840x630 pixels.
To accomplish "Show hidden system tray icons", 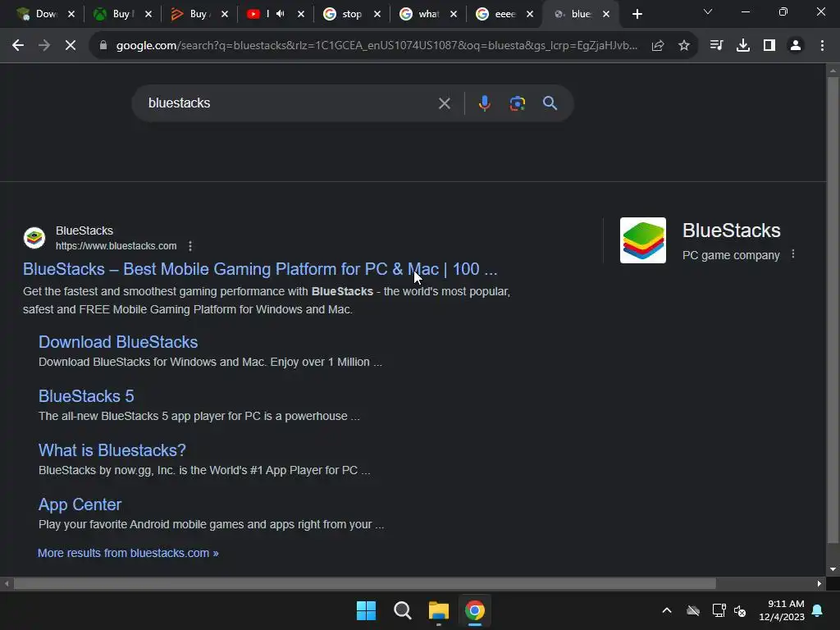I will [667, 610].
